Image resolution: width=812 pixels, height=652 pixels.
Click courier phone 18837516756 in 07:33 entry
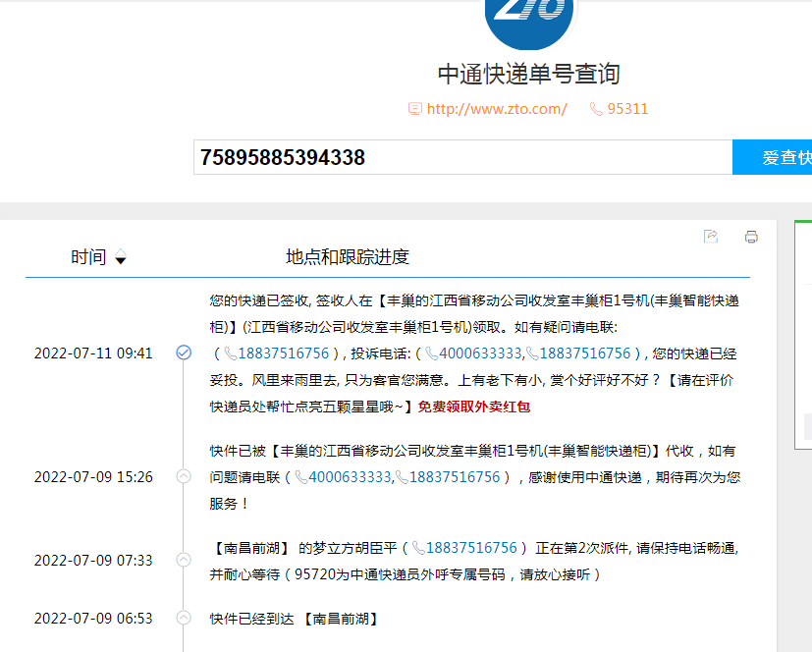click(471, 548)
